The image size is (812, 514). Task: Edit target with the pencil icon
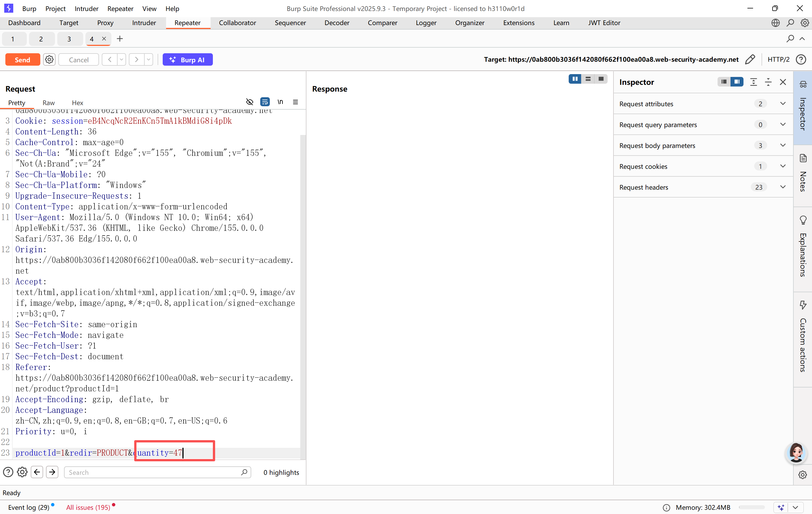pyautogui.click(x=750, y=60)
